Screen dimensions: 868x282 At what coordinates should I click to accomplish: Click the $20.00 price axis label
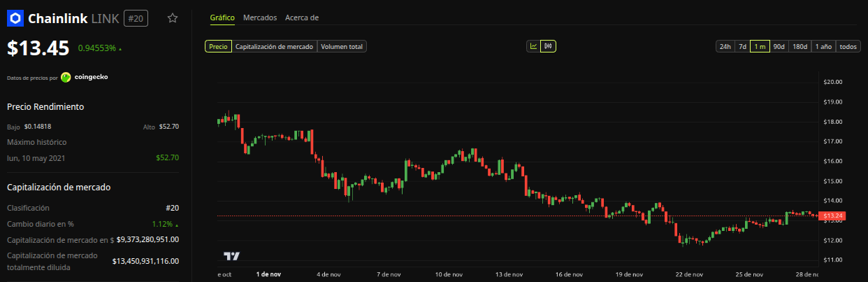click(833, 82)
